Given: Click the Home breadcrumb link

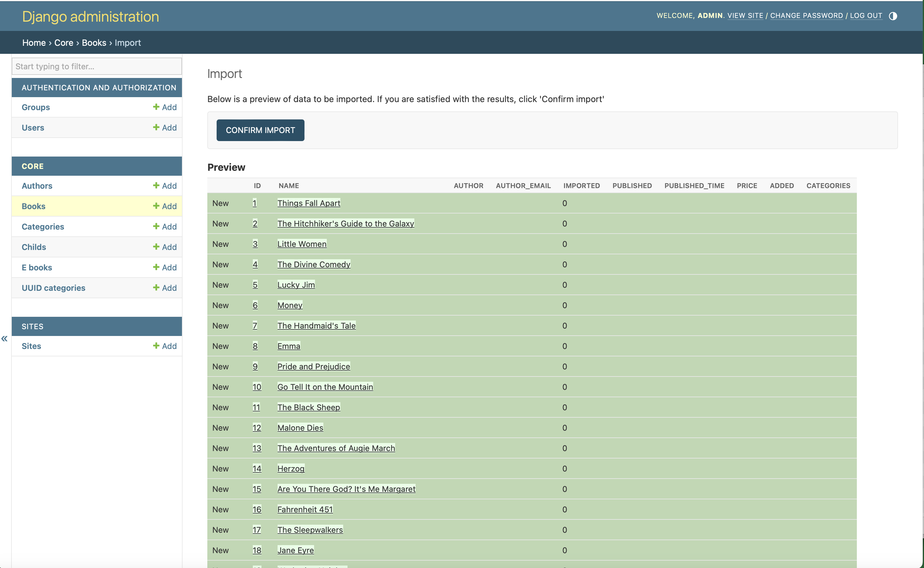Looking at the screenshot, I should pyautogui.click(x=34, y=42).
